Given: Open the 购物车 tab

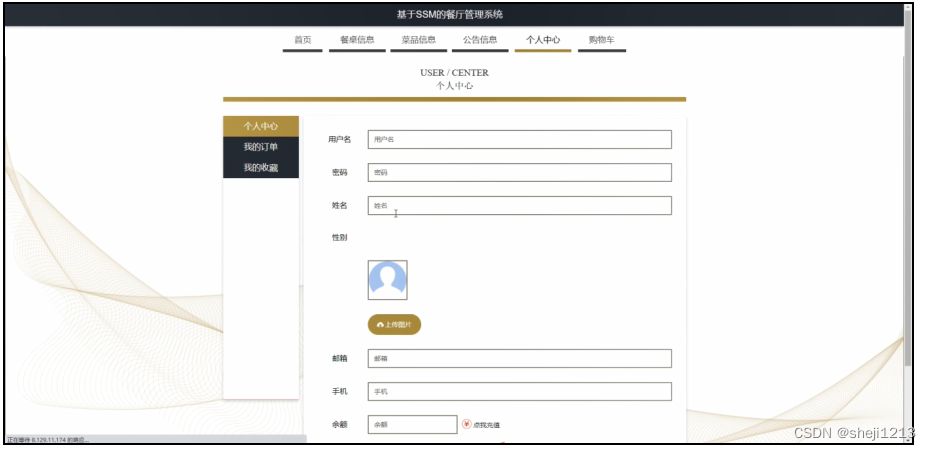Looking at the screenshot, I should coord(601,40).
